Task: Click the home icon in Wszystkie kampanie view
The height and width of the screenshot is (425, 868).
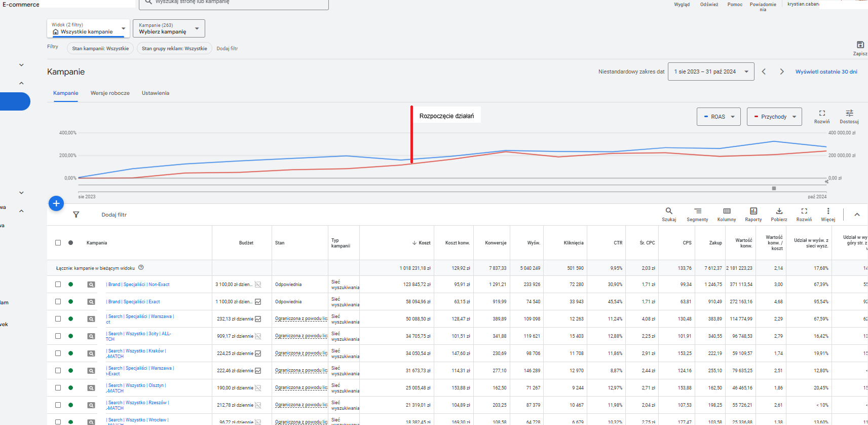Action: point(56,32)
